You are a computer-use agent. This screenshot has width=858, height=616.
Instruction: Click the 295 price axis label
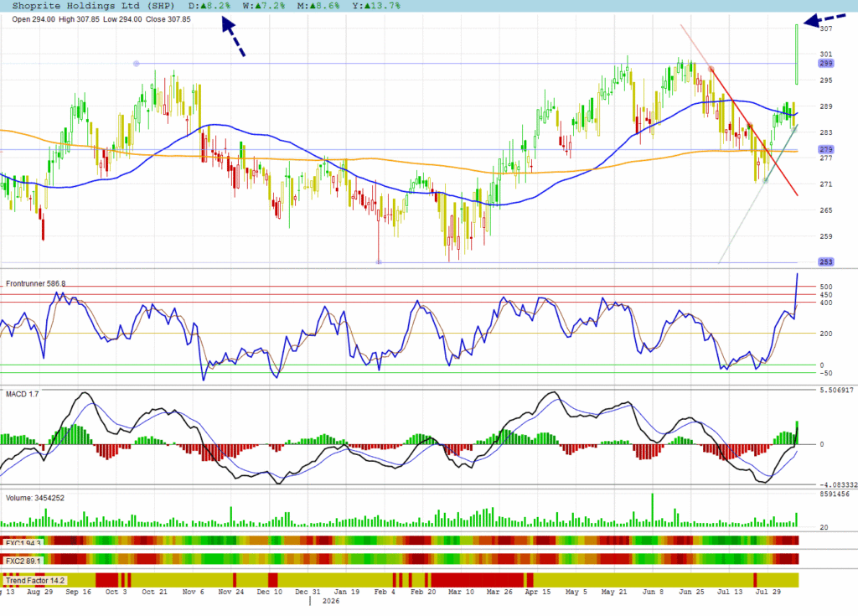click(825, 80)
